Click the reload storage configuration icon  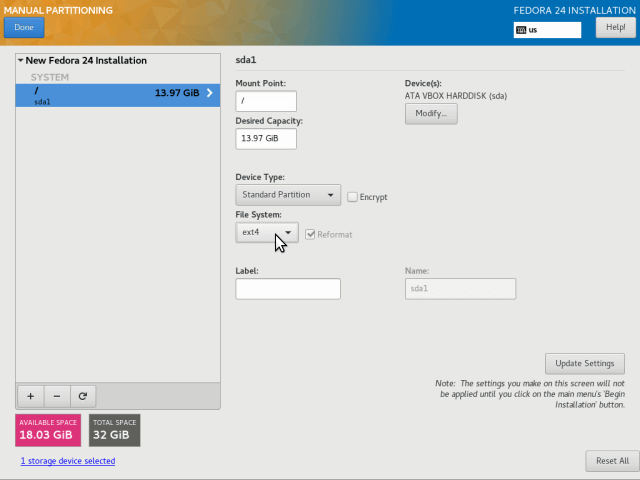coord(83,396)
